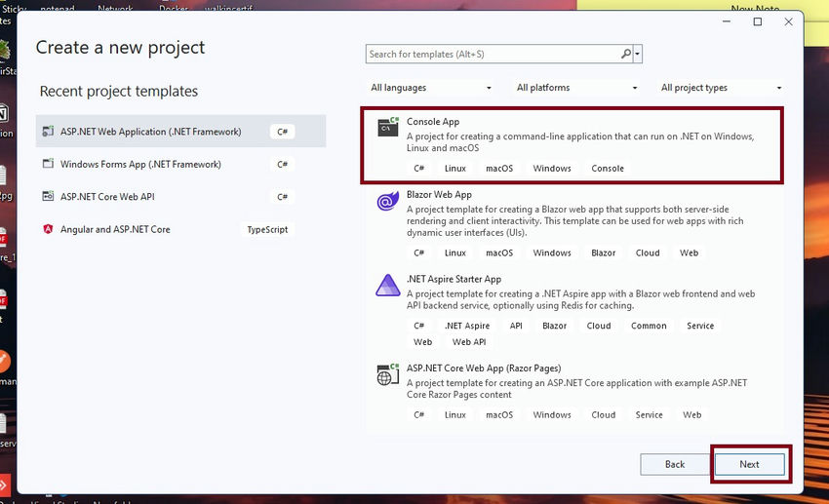Select ASP.NET Core Web App (Razor Pages) title

click(484, 368)
